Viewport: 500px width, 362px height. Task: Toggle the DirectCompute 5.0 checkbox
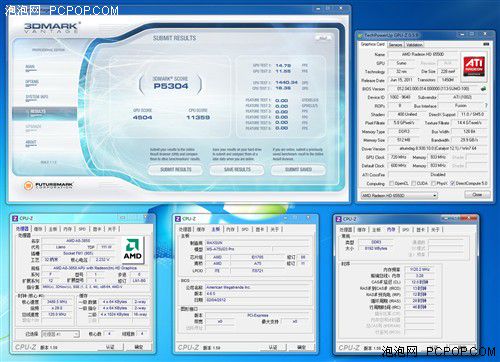[x=453, y=183]
